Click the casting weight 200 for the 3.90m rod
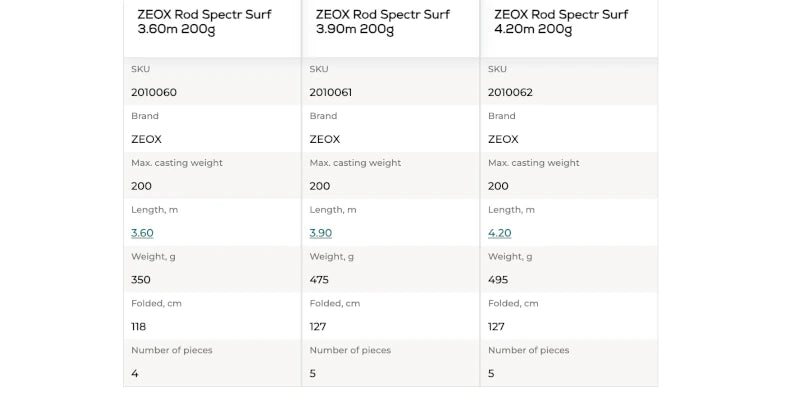The width and height of the screenshot is (800, 400). tap(320, 186)
